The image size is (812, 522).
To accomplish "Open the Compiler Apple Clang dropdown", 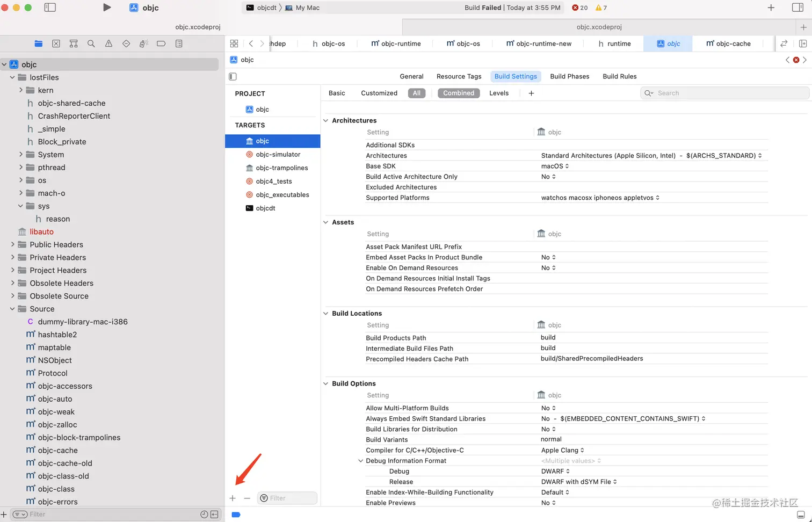I will [563, 450].
